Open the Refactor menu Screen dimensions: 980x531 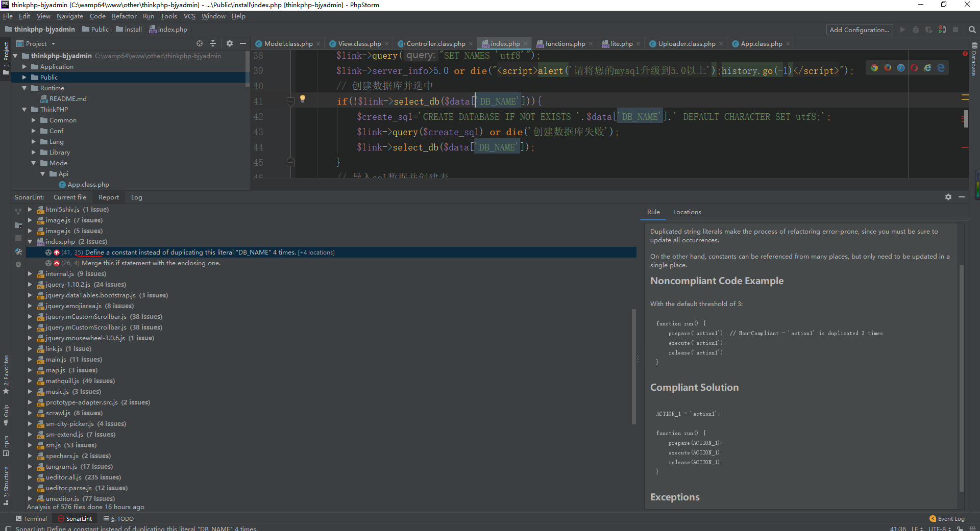[124, 16]
